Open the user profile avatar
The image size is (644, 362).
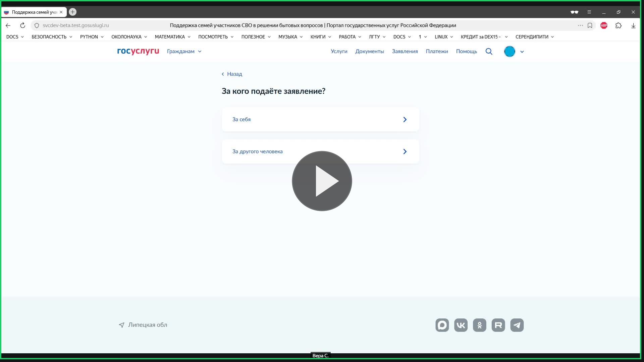coord(509,51)
